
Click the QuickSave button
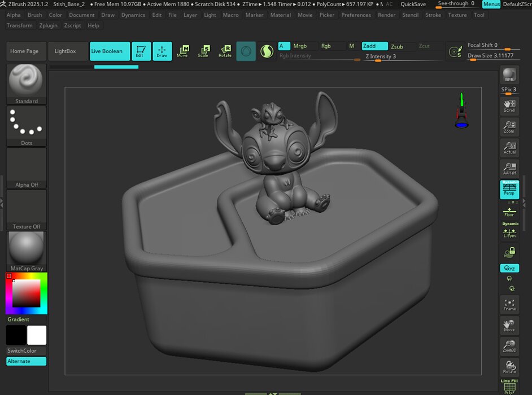point(413,4)
